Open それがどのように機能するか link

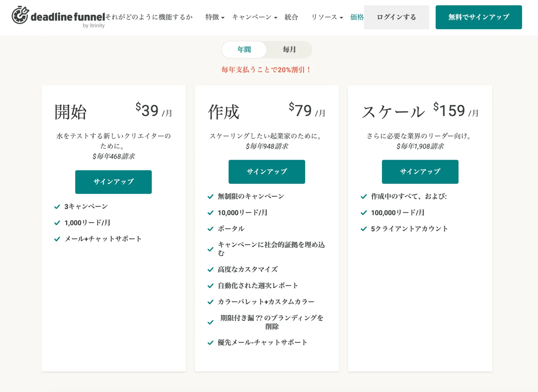click(149, 17)
